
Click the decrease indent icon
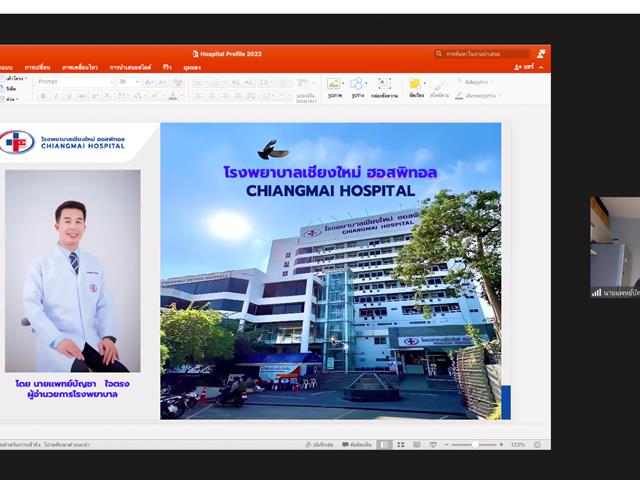[236, 83]
